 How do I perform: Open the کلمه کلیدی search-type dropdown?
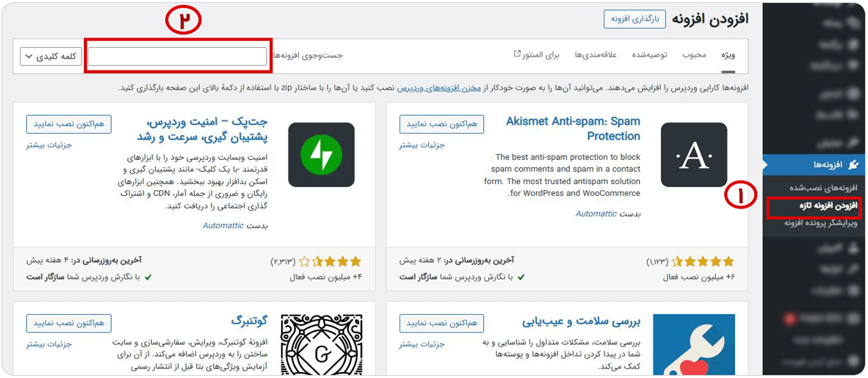[x=51, y=57]
